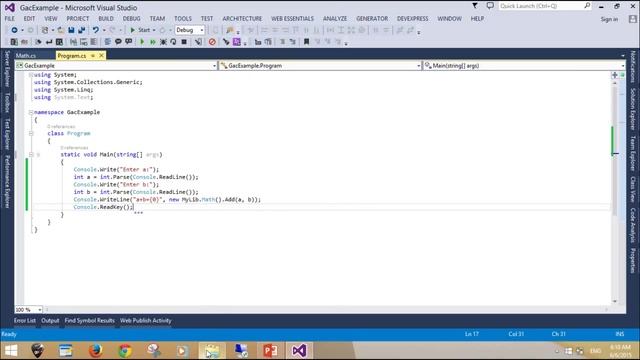Collapse the class Program outlining block
640x360 pixels.
pos(31,133)
